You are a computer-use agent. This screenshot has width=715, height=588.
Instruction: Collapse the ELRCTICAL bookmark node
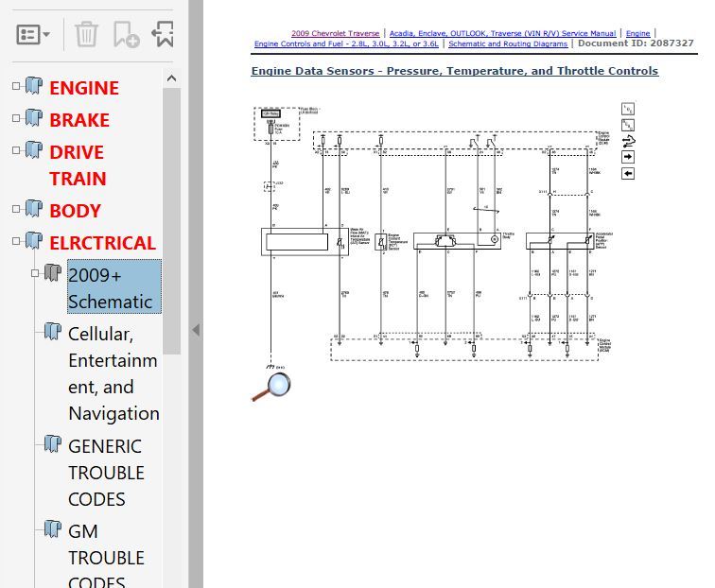pyautogui.click(x=16, y=241)
